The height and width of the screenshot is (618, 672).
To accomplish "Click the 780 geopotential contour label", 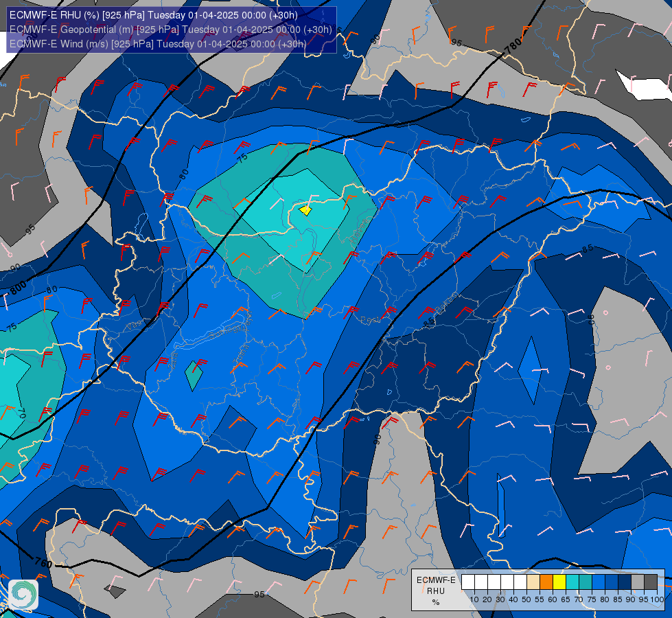I will (x=513, y=46).
